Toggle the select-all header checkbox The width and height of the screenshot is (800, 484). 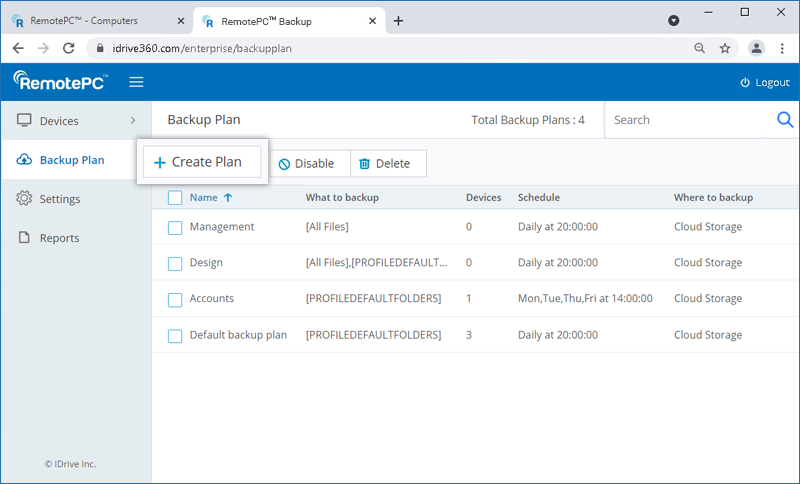point(175,198)
